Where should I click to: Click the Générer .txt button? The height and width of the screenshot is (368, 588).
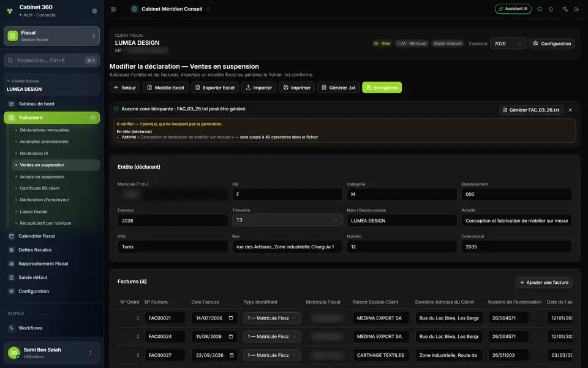pos(339,88)
